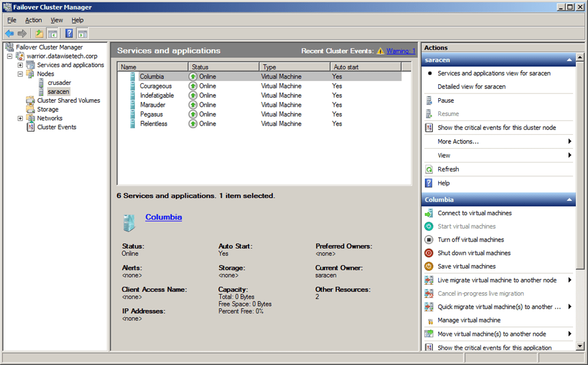This screenshot has height=365, width=588.
Task: Sort the list by Status column header
Action: (x=223, y=67)
